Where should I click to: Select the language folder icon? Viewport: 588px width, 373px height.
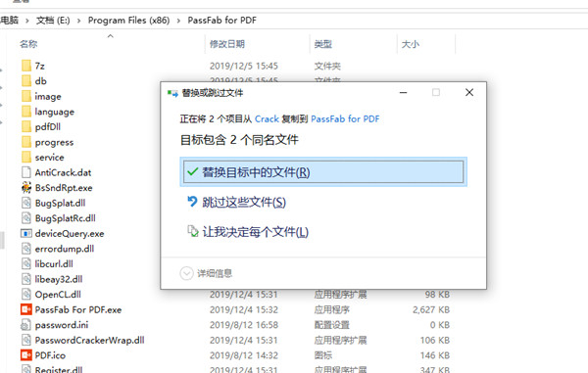tap(26, 112)
